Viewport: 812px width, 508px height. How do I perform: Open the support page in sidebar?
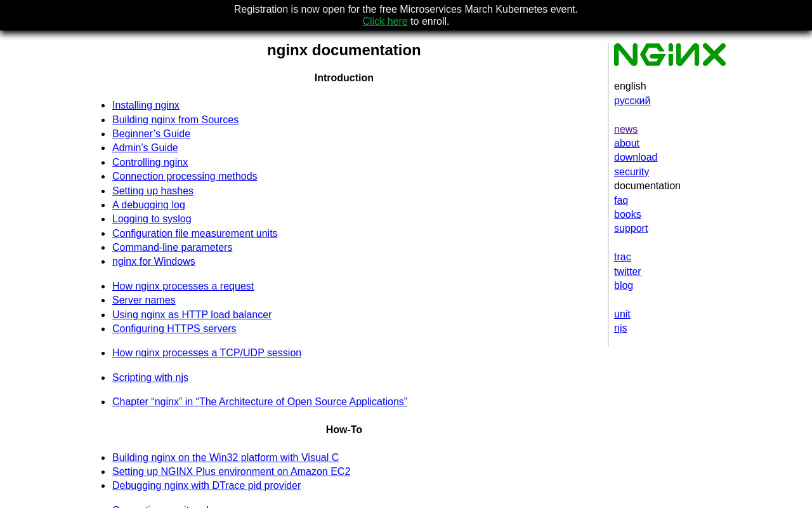[x=631, y=229]
